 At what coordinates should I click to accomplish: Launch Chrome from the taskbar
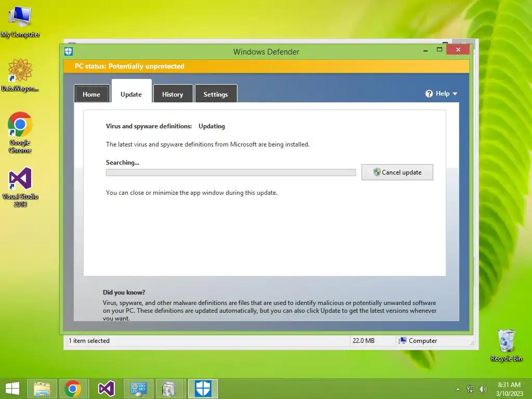point(73,389)
